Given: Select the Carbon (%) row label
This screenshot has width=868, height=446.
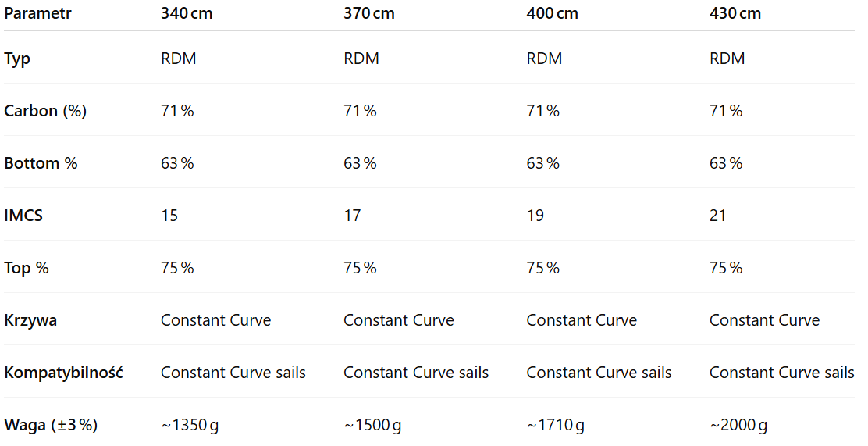Looking at the screenshot, I should [45, 111].
